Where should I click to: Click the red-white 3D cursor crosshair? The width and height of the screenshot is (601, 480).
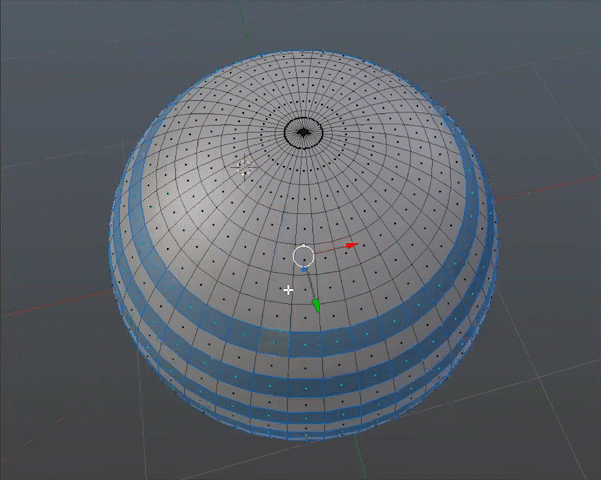[245, 168]
